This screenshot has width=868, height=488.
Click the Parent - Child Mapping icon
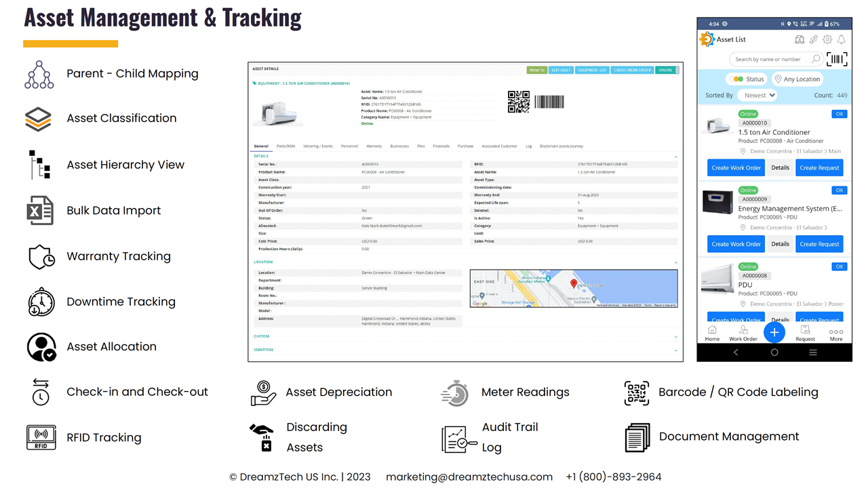(39, 75)
